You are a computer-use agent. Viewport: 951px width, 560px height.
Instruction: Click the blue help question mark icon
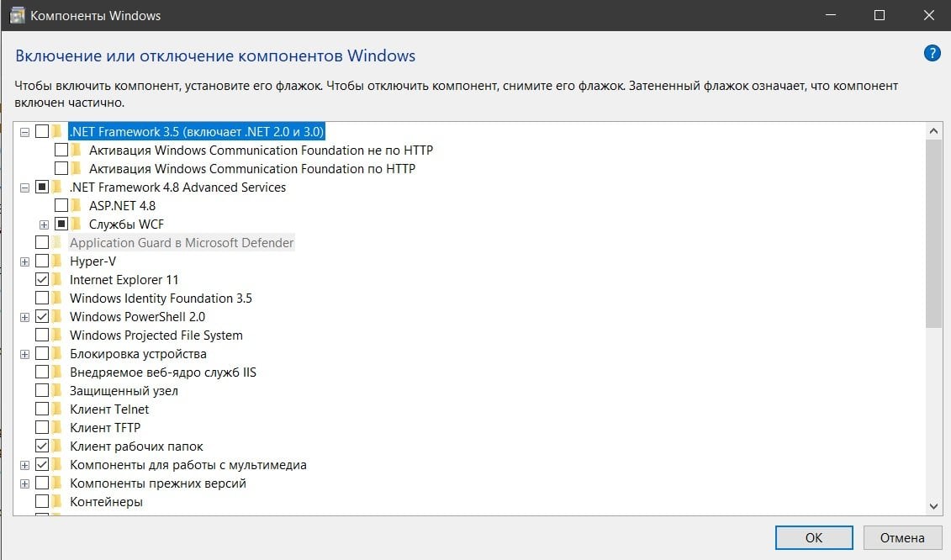pos(932,54)
